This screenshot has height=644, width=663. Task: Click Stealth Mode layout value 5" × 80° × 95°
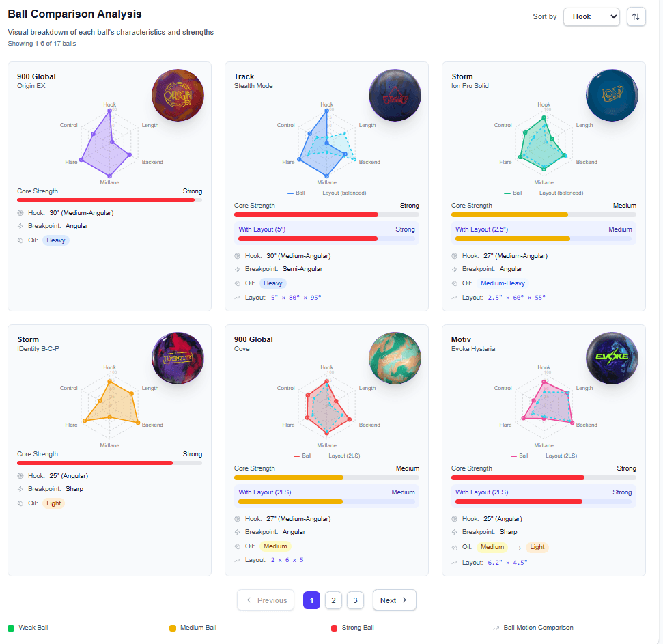point(296,298)
